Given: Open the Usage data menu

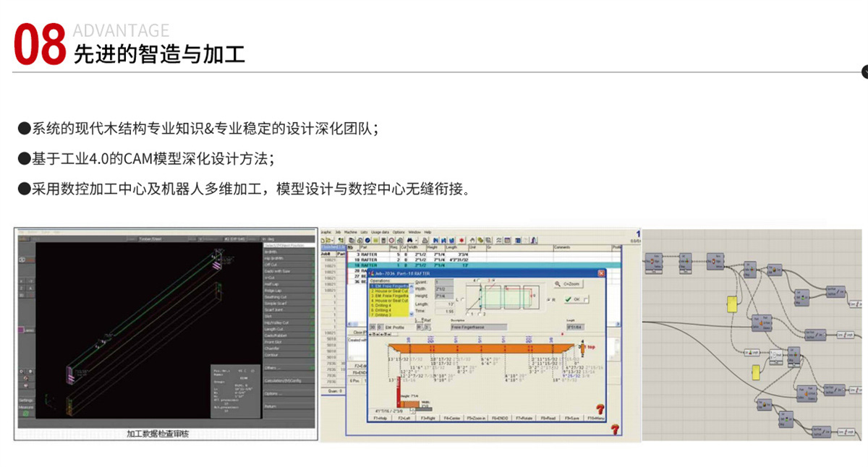Looking at the screenshot, I should [x=380, y=232].
